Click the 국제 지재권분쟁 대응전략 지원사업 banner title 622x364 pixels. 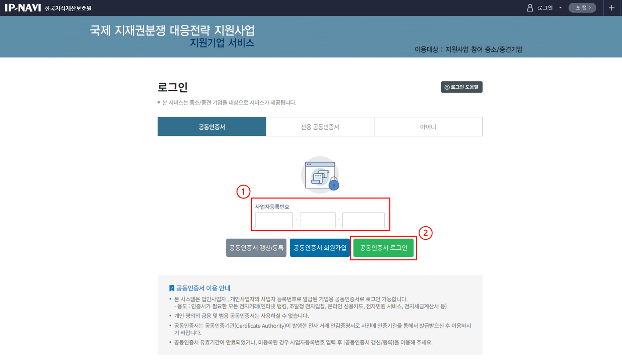tap(172, 30)
